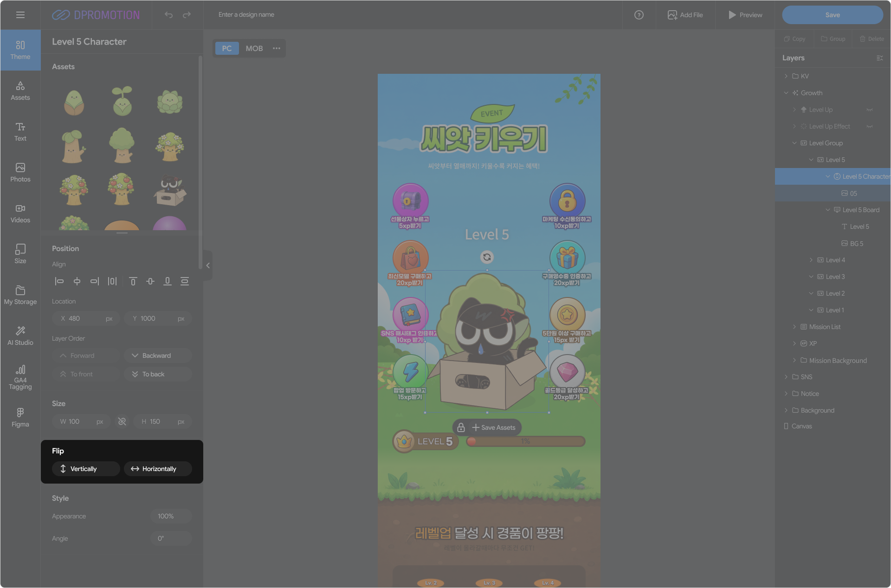Open the hamburger main menu

20,15
